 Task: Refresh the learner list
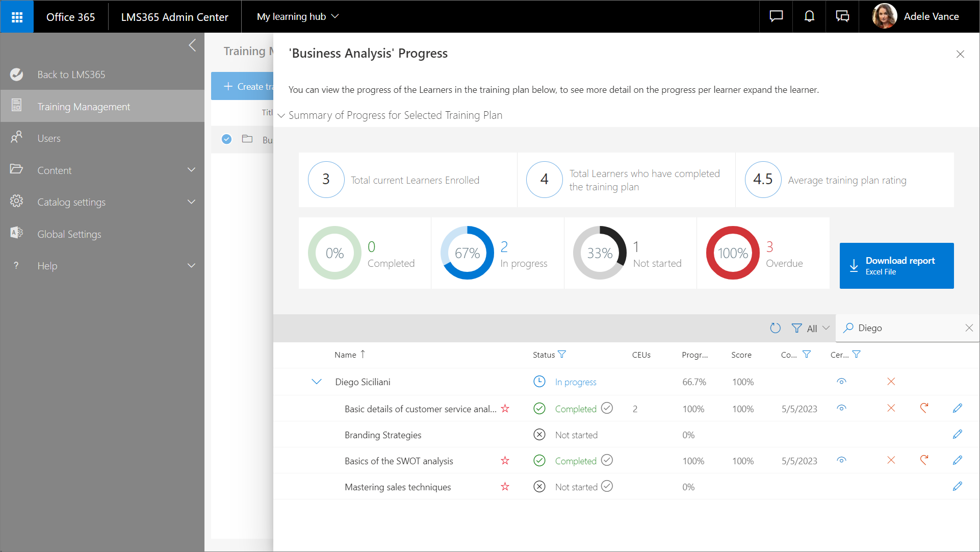775,328
